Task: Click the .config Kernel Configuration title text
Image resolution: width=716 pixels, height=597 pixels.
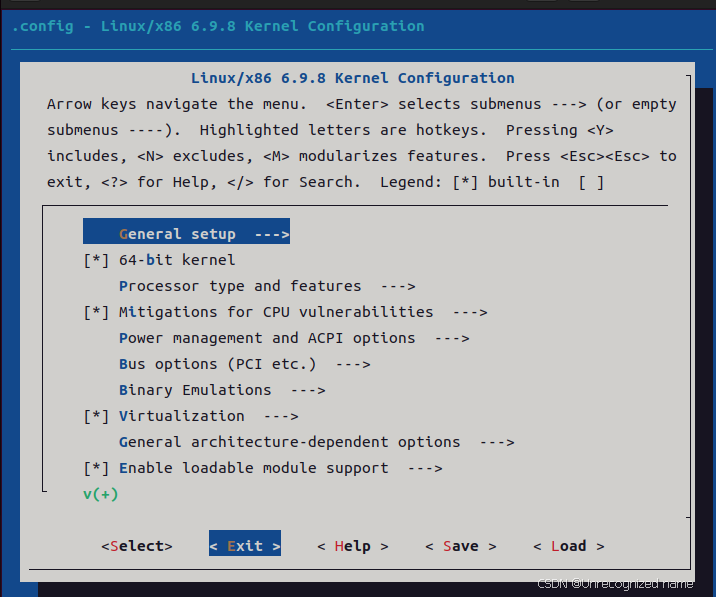Action: [218, 26]
